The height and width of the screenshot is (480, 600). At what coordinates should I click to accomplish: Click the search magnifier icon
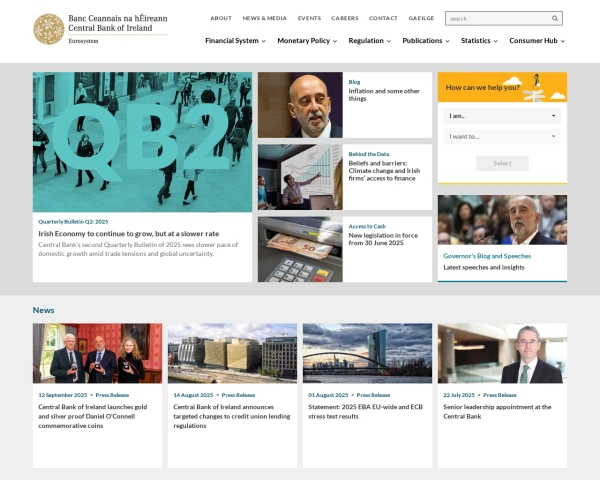554,18
